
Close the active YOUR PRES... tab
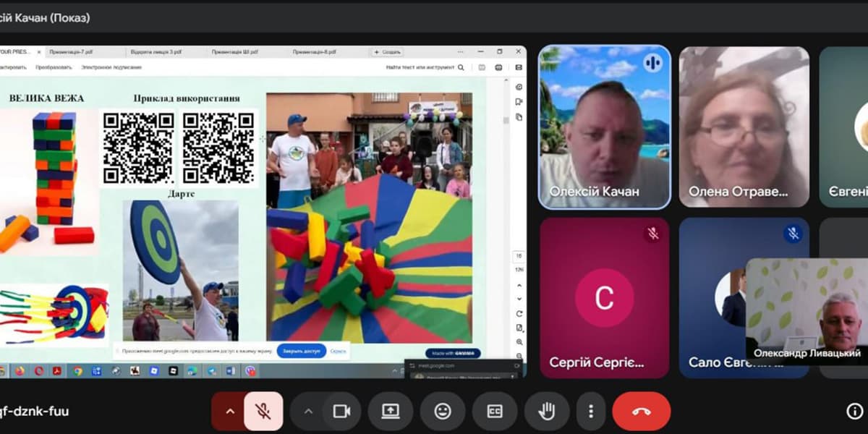[38, 52]
